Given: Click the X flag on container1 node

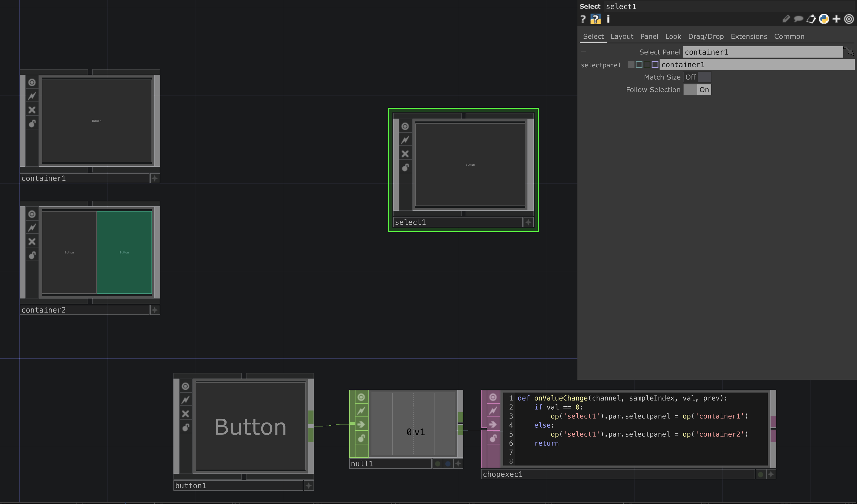Looking at the screenshot, I should 32,110.
